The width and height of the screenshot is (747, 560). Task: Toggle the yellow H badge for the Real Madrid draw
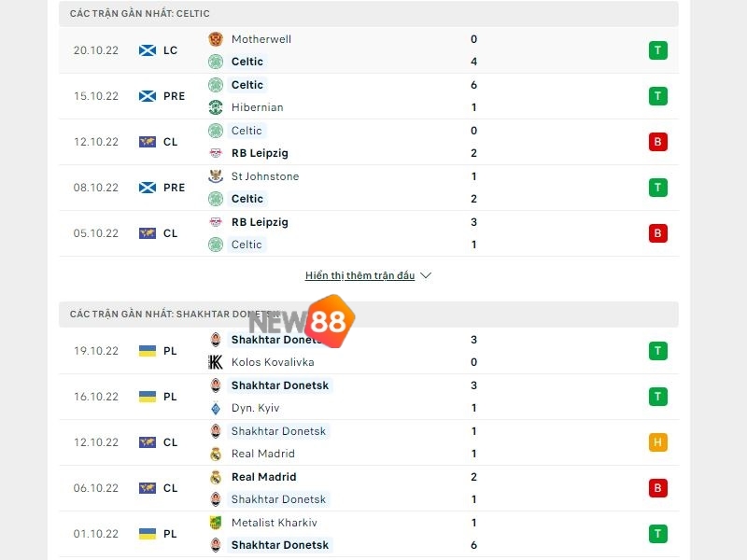(x=658, y=442)
